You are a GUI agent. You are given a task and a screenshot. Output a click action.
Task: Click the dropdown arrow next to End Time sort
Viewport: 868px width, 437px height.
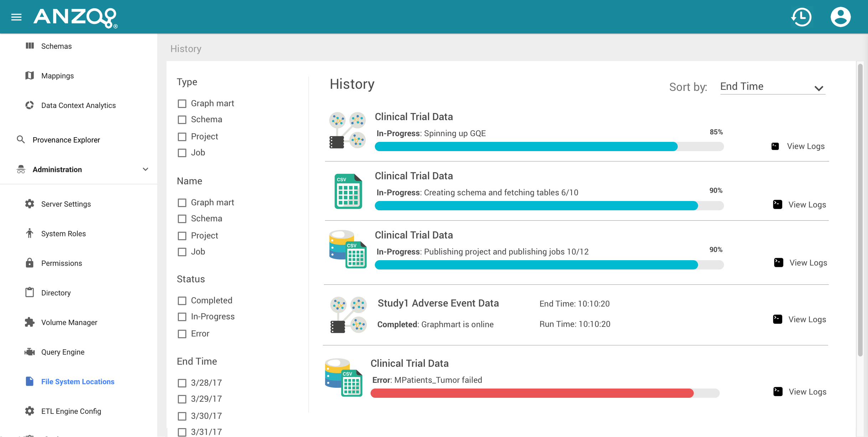click(818, 88)
